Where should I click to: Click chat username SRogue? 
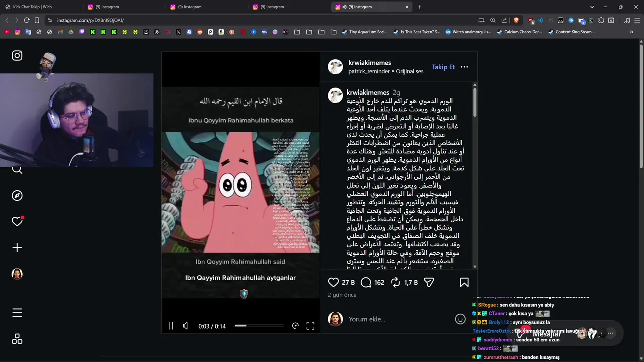(487, 305)
